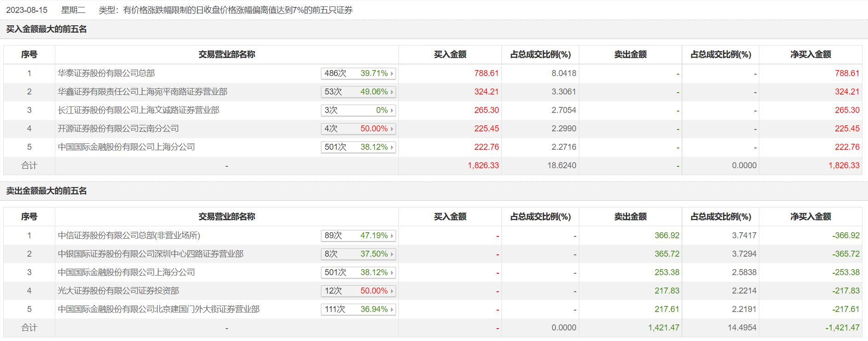Expand the 8次 37.50% stats badge
Screen dimensions: 868x341
click(358, 254)
